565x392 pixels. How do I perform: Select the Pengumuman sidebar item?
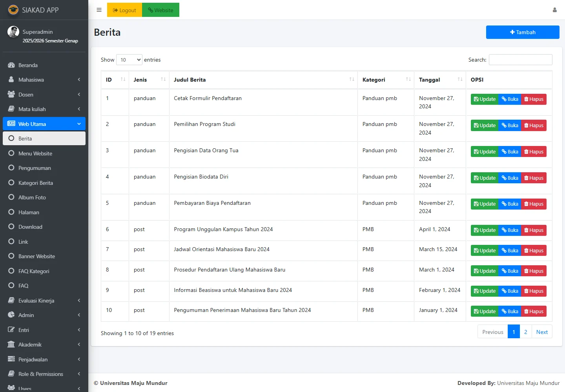tap(35, 168)
